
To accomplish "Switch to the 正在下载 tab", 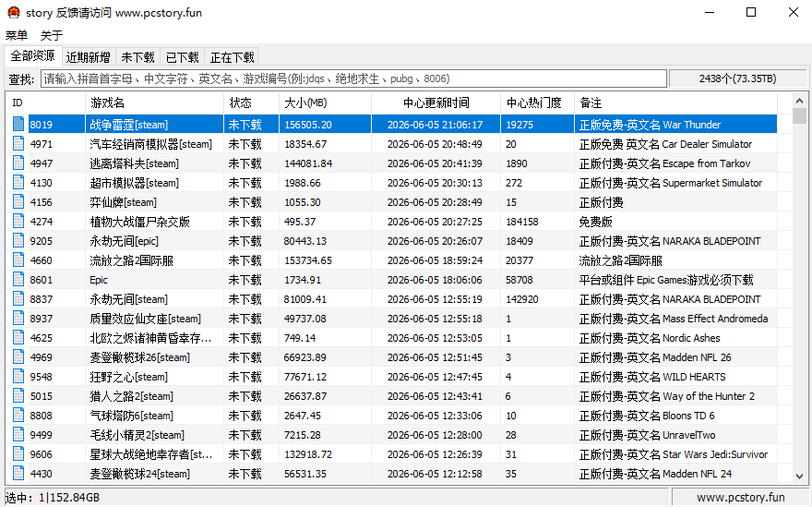I will [x=232, y=57].
